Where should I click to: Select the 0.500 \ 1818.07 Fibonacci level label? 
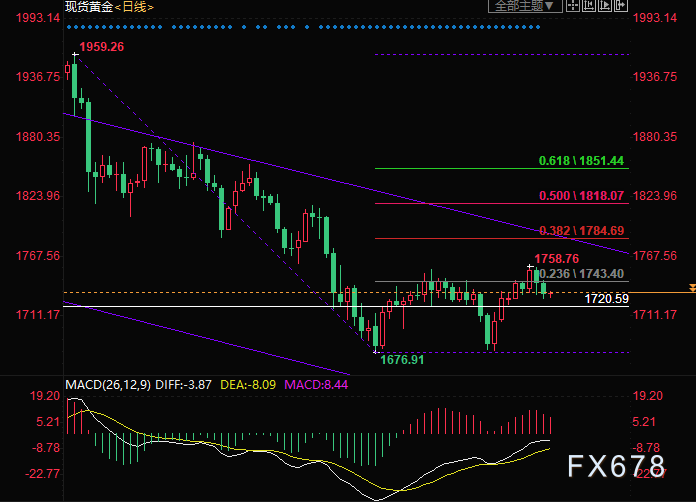(581, 196)
